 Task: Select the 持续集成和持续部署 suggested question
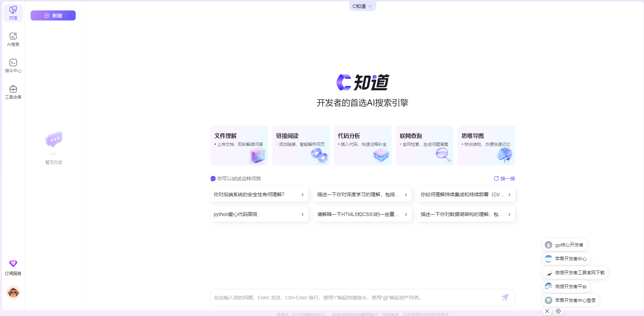(x=466, y=194)
